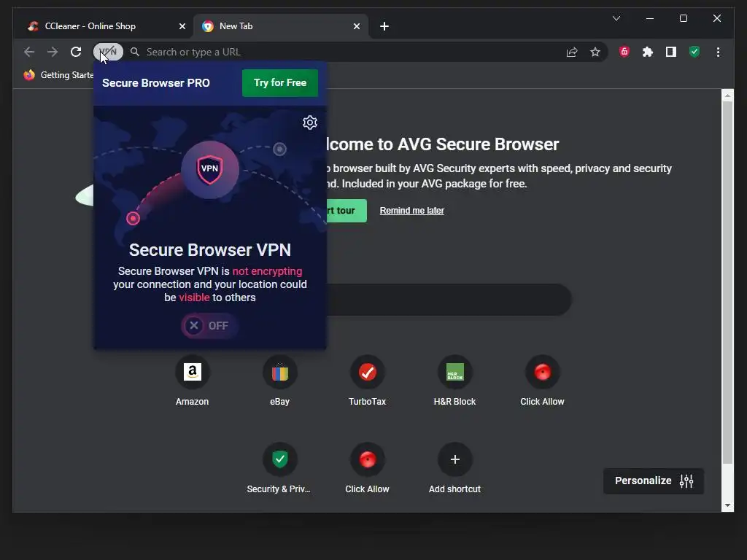The image size is (747, 560).
Task: Click the page search box behind the popup
Action: point(449,300)
